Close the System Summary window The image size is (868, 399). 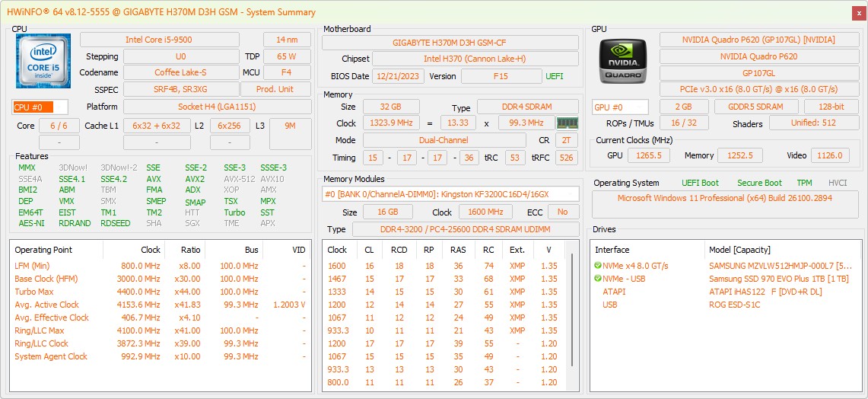[x=859, y=12]
